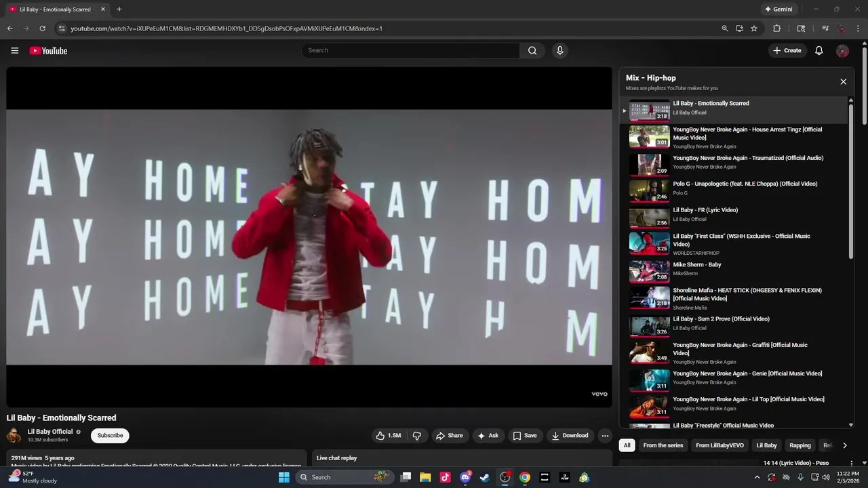The width and height of the screenshot is (868, 488).
Task: Show hidden system tray icons
Action: click(757, 477)
